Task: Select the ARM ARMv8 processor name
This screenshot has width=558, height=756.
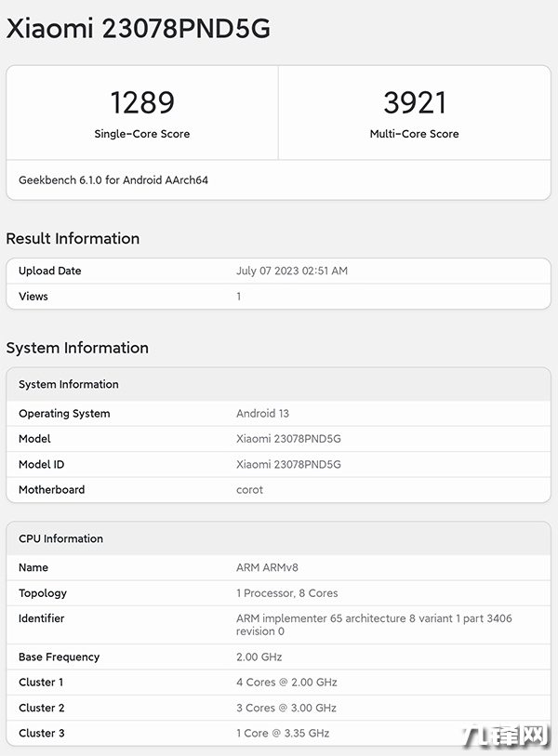Action: (267, 567)
